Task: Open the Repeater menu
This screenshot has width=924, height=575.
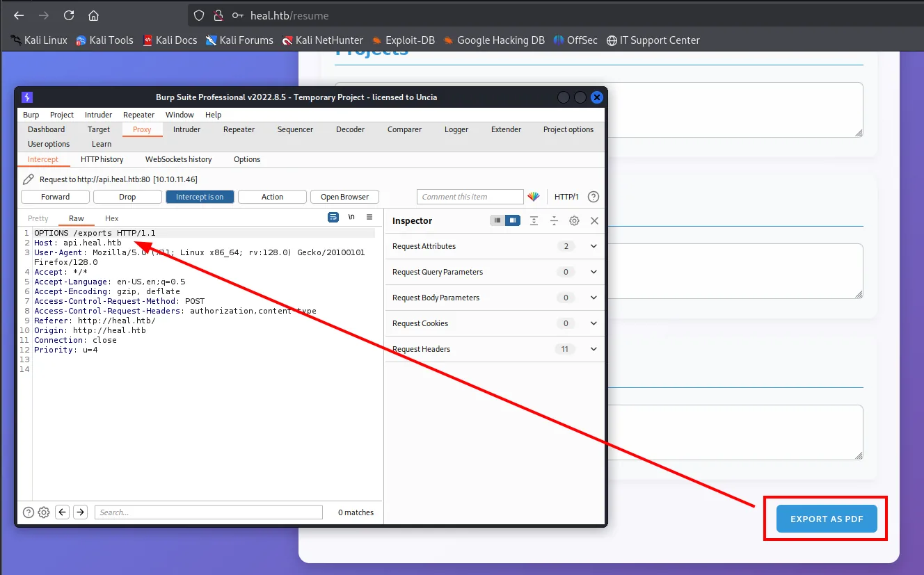Action: point(139,115)
